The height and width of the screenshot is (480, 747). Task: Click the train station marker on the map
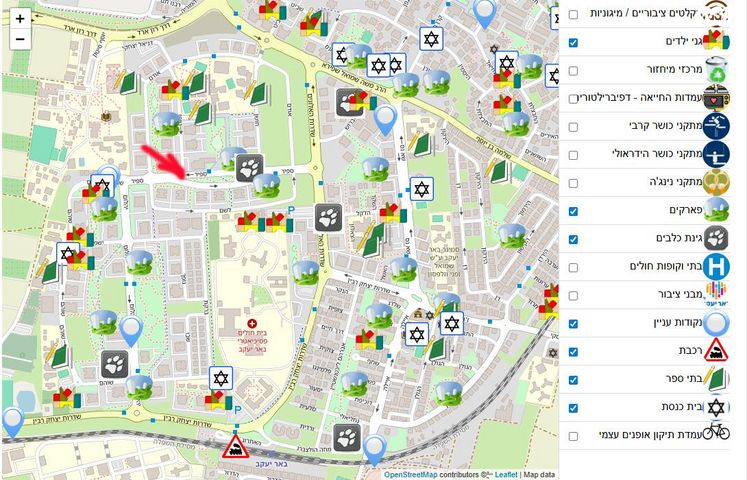(236, 446)
